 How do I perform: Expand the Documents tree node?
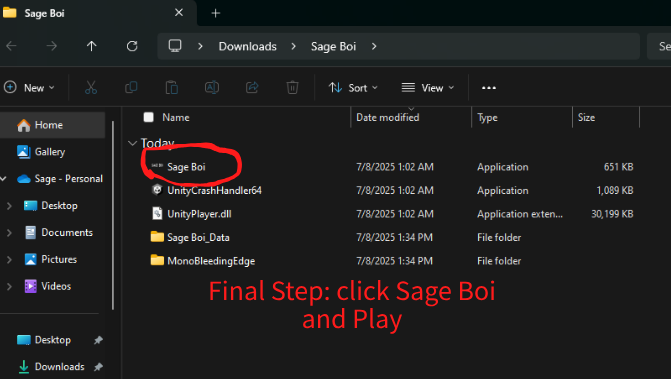point(9,233)
